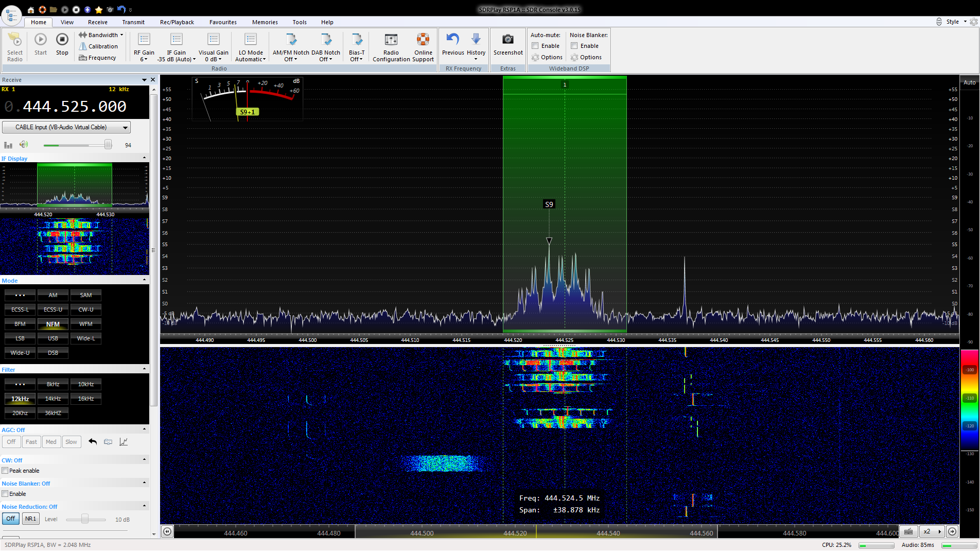The height and width of the screenshot is (551, 980).
Task: Toggle CW Peak enable checkbox
Action: (5, 471)
